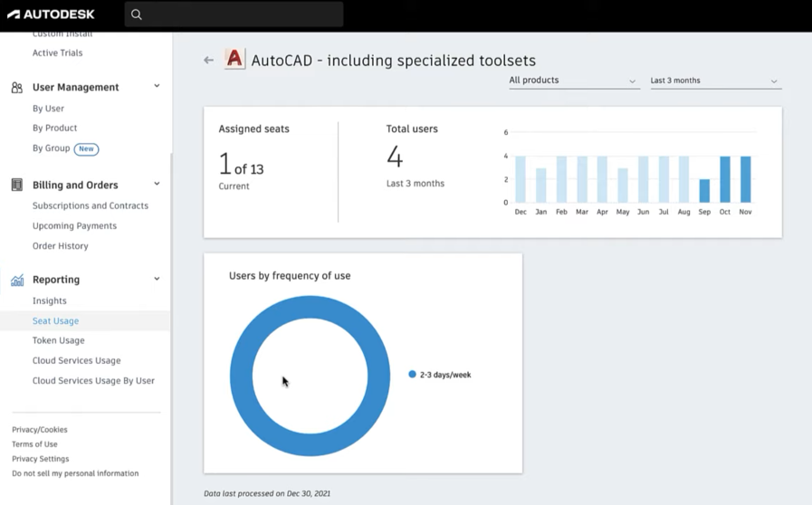The image size is (812, 505).
Task: Click the Sep bar in the chart
Action: pyautogui.click(x=704, y=191)
